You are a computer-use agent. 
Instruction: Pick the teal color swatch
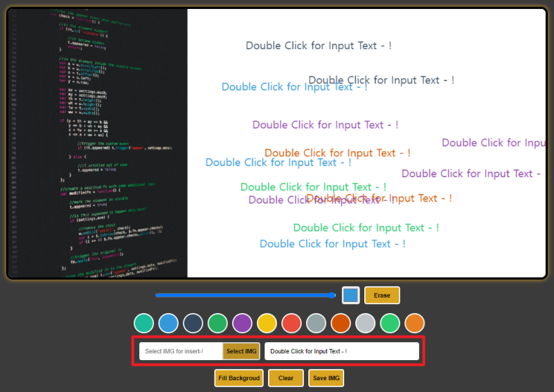point(144,323)
